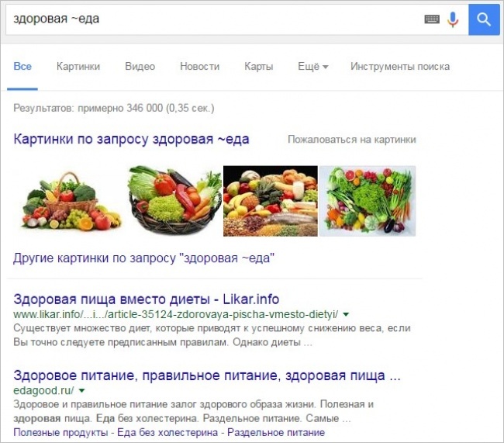Go to the Новости tab
The width and height of the screenshot is (504, 443).
tap(199, 66)
